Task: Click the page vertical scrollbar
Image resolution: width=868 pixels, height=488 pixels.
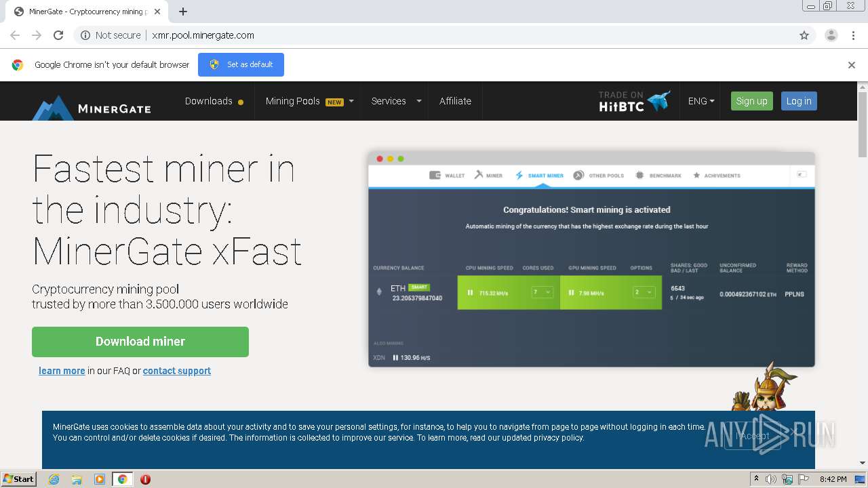Action: [x=863, y=124]
